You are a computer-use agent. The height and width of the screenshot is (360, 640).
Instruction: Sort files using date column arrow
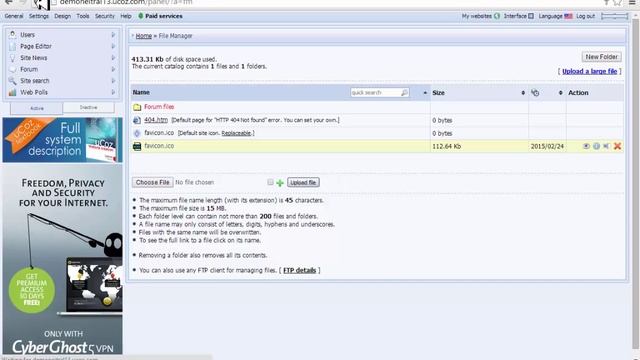[x=560, y=93]
